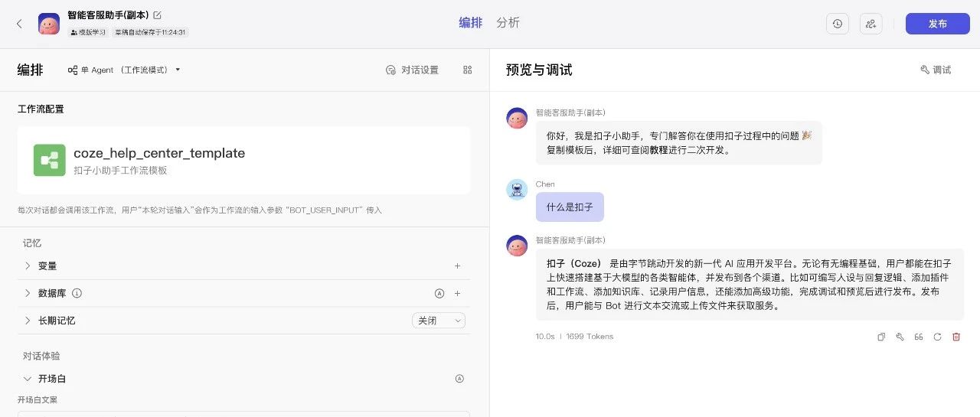This screenshot has width=980, height=417.
Task: Open the 教程 link in welcome message
Action: [x=659, y=150]
